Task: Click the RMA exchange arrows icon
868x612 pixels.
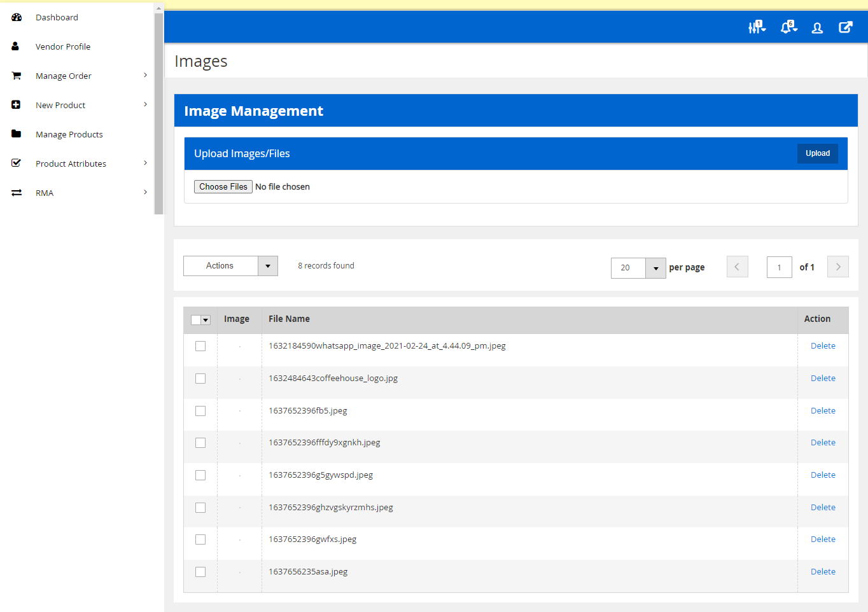Action: (x=17, y=193)
